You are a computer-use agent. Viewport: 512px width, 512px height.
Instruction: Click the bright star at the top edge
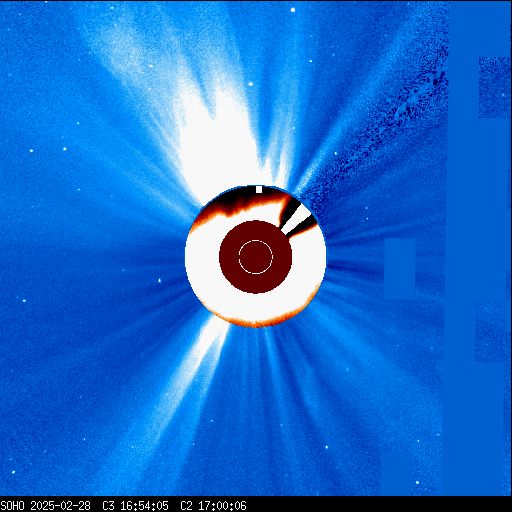293,10
